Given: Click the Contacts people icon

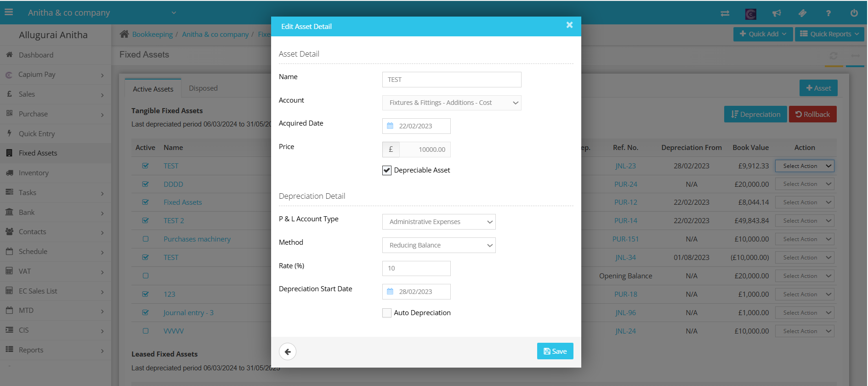Looking at the screenshot, I should click(x=9, y=232).
